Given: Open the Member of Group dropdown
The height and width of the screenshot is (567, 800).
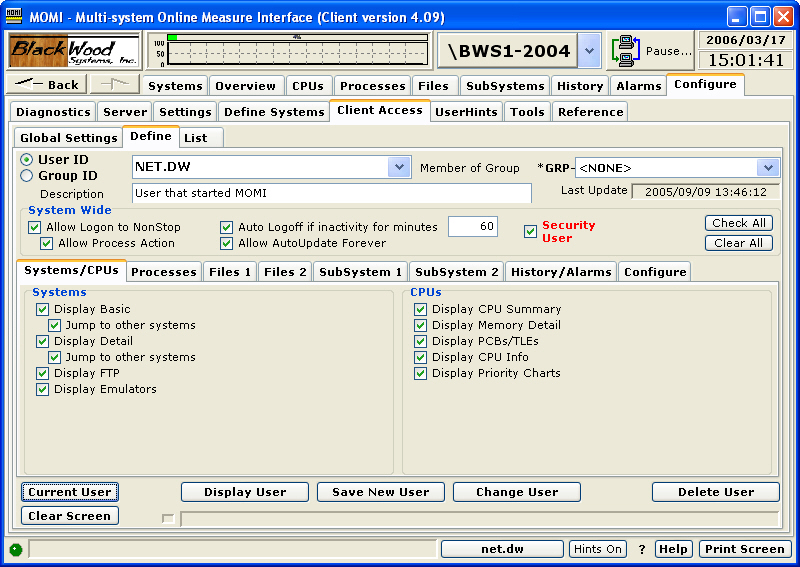Looking at the screenshot, I should tap(767, 168).
